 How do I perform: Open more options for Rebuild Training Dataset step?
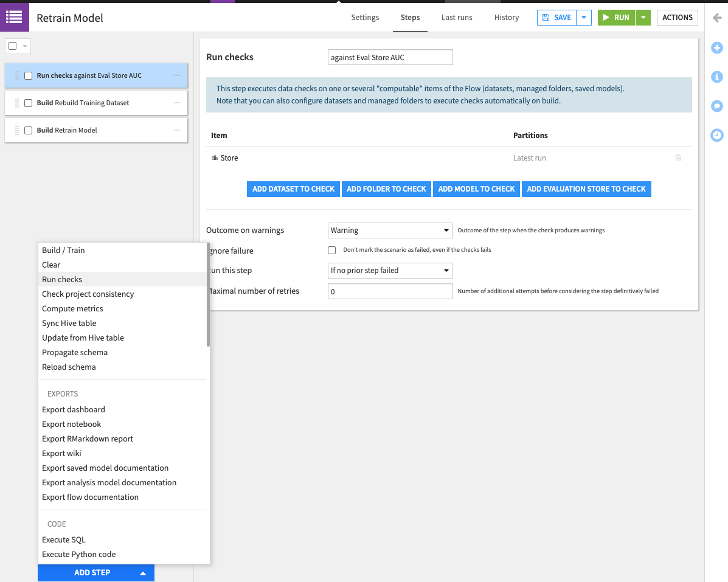point(177,103)
